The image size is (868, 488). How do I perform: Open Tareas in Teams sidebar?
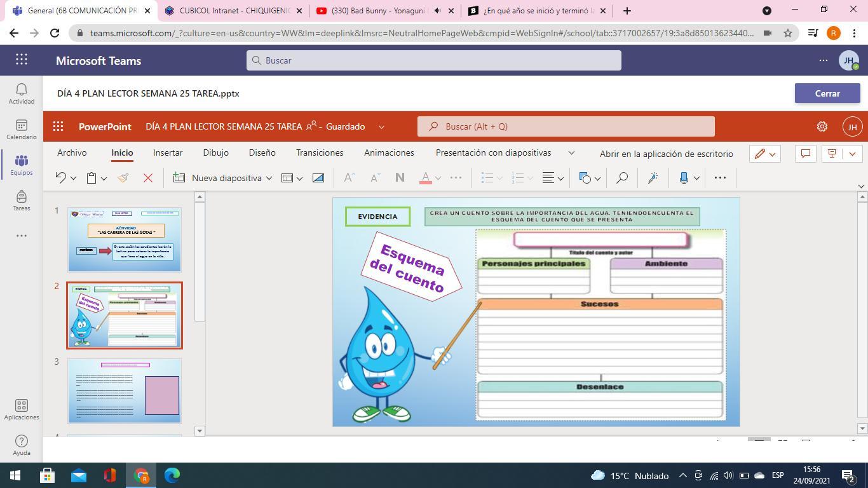coord(22,201)
